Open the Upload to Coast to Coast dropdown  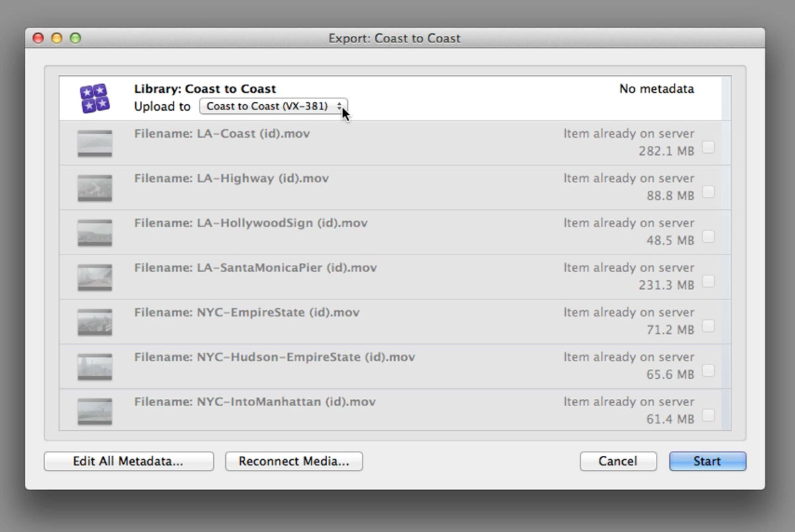[274, 106]
